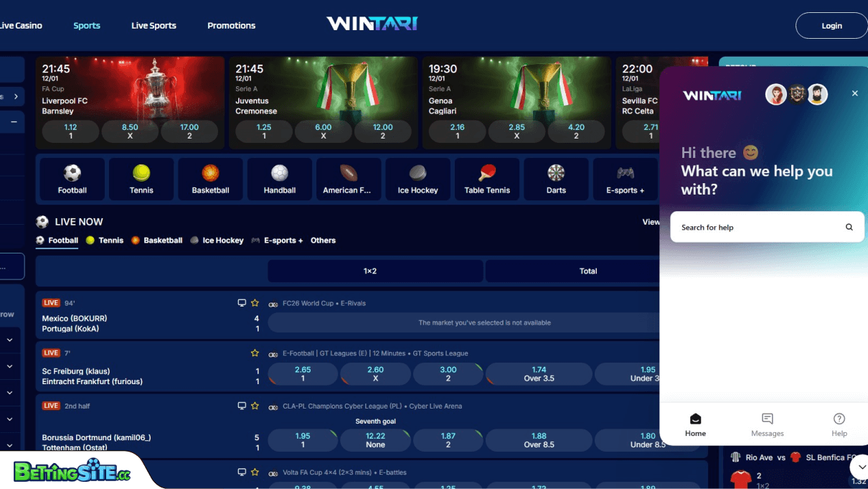Open the Ice Hockey category

point(418,179)
